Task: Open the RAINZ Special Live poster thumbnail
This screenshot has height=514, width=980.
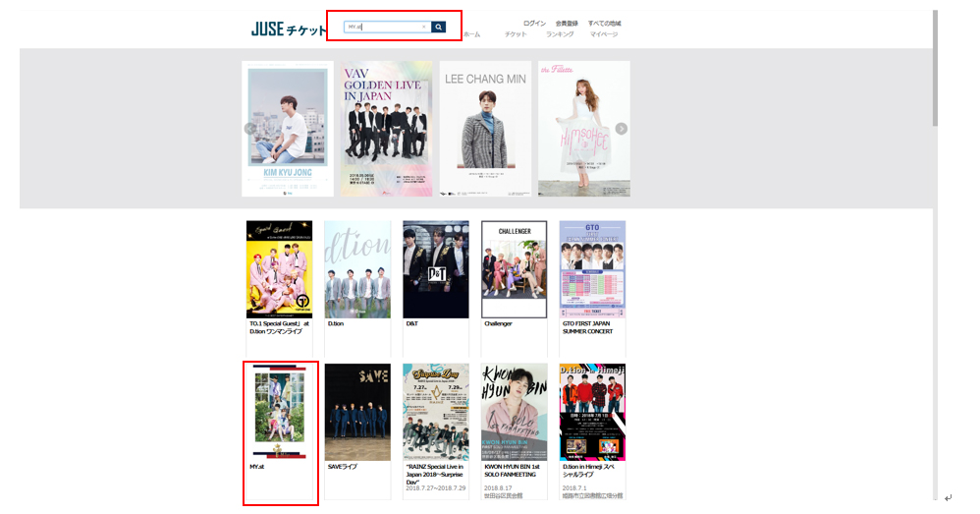Action: point(436,413)
